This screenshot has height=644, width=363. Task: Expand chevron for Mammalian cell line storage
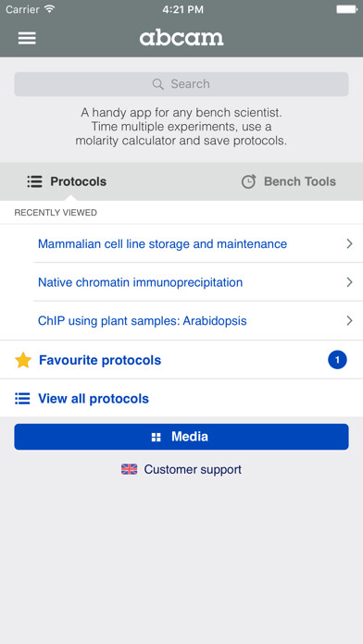[349, 244]
